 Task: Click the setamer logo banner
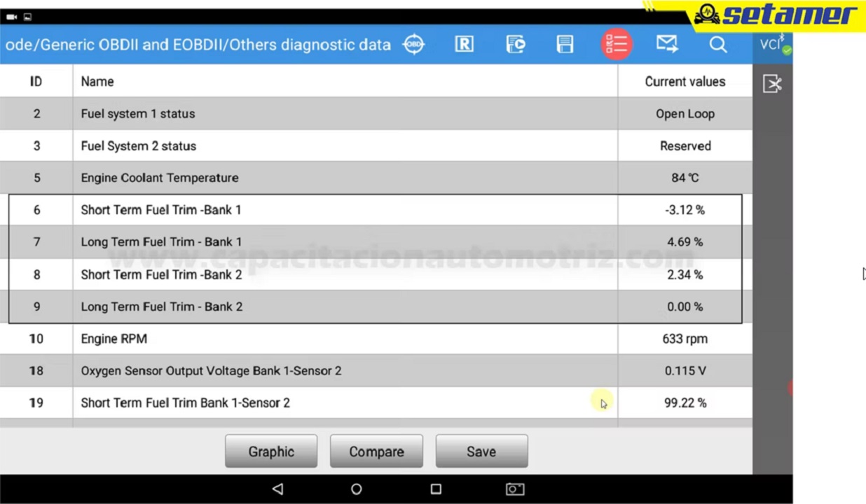pyautogui.click(x=774, y=15)
